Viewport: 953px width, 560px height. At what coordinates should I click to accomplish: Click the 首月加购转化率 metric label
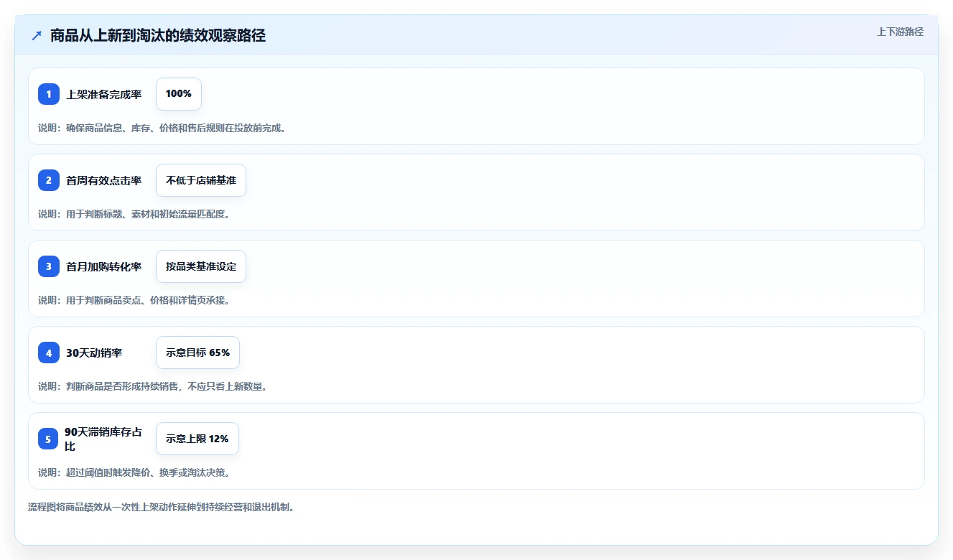104,266
